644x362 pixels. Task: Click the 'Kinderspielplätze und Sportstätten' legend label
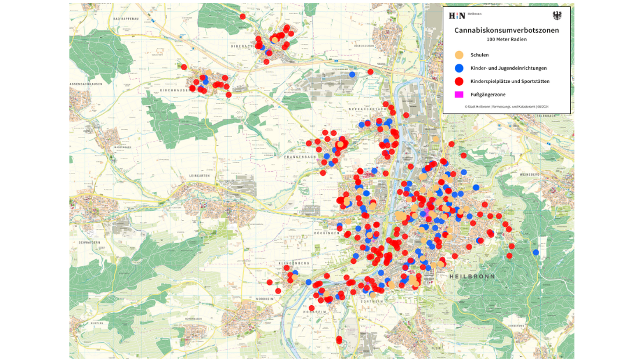click(510, 82)
